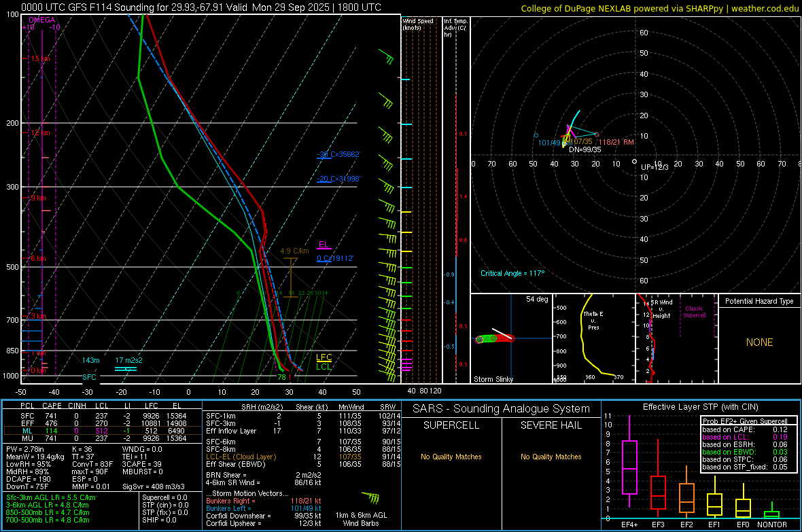This screenshot has height=532, width=802.
Task: Click the 'DN=99/35' hodograph label
Action: (x=585, y=149)
